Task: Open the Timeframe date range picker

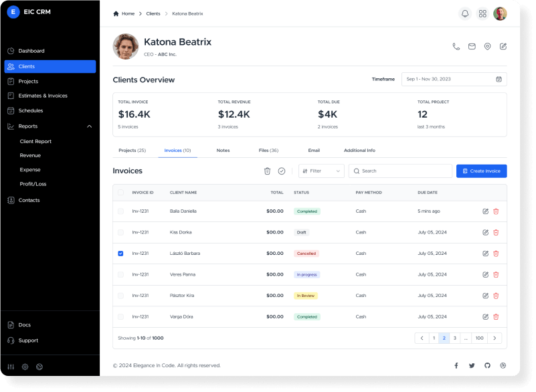Action: [x=454, y=79]
